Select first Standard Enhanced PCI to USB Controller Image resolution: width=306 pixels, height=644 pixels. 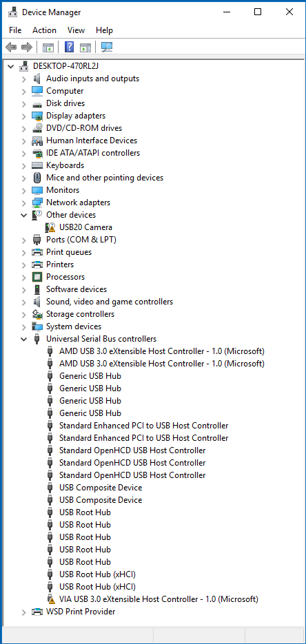click(x=144, y=426)
